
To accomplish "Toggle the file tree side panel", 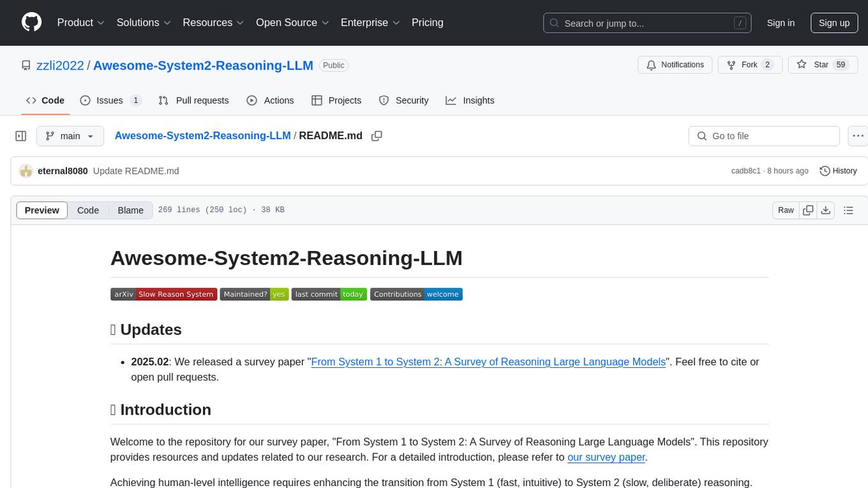I will click(x=21, y=136).
